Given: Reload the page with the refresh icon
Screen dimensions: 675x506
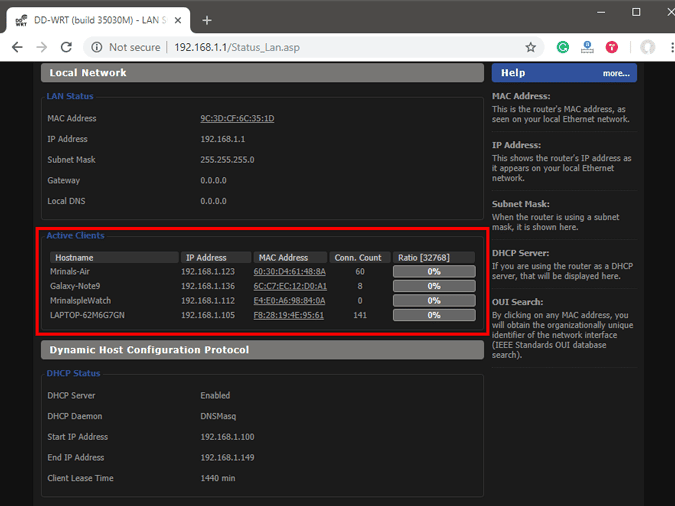Looking at the screenshot, I should tap(66, 47).
